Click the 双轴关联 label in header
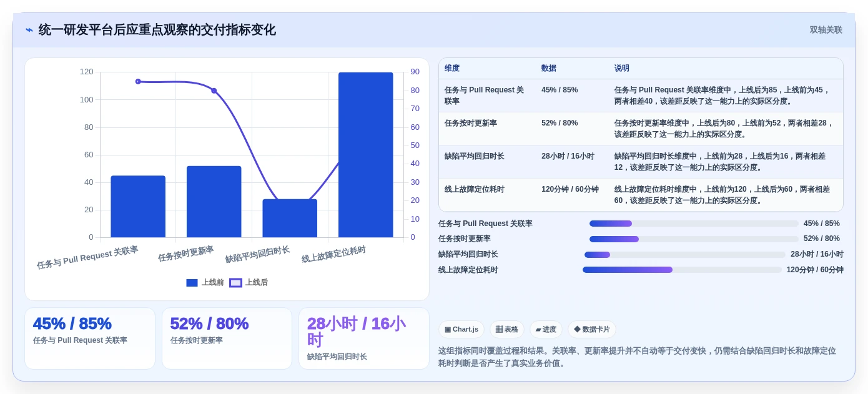 pyautogui.click(x=826, y=30)
